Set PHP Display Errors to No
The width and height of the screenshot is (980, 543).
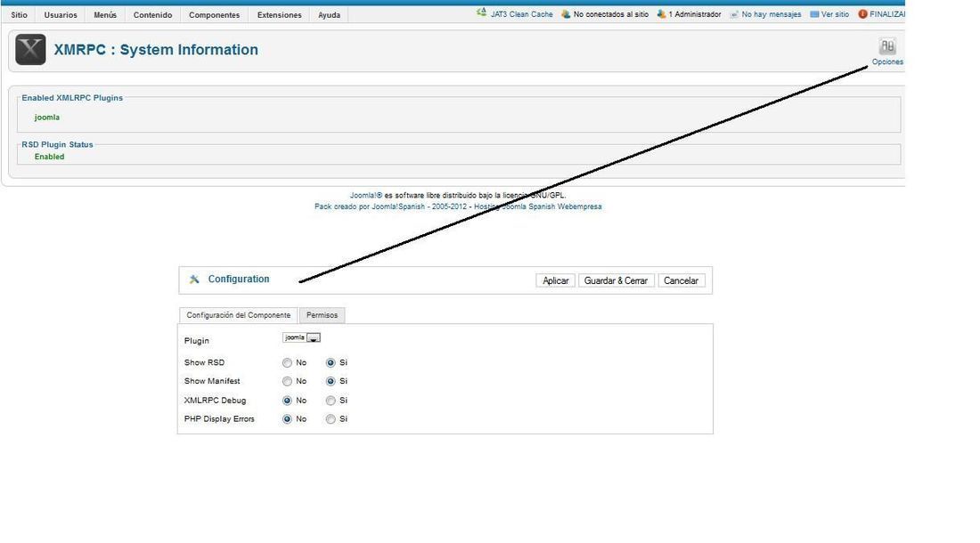[287, 419]
